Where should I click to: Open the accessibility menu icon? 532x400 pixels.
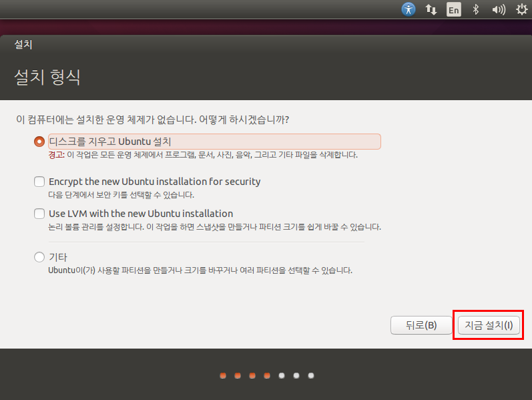click(408, 9)
